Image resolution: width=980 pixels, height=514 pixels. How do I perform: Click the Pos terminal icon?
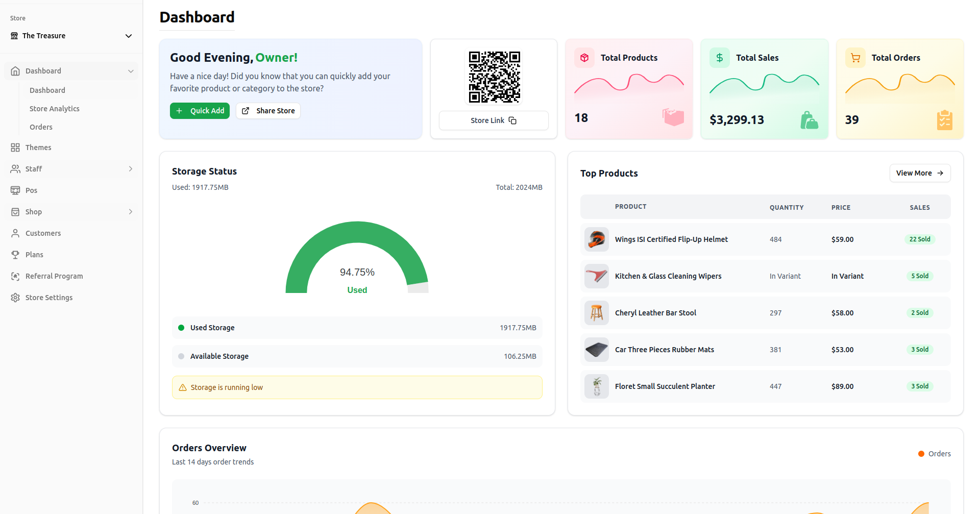click(15, 190)
